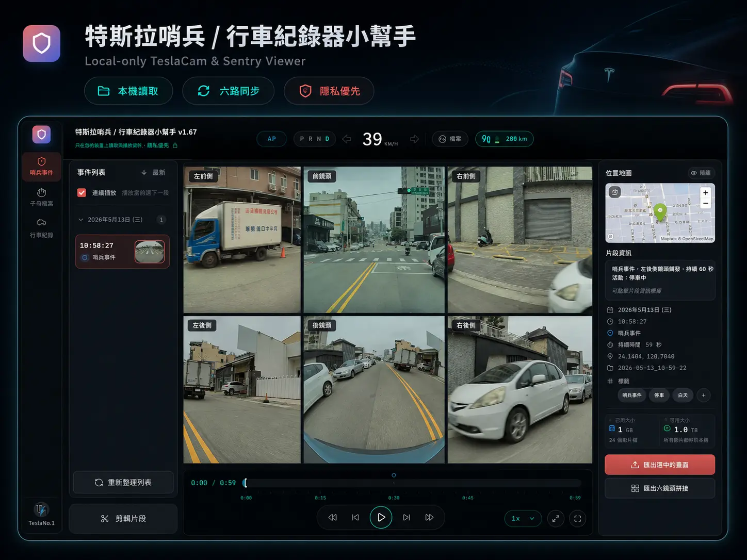Zoom out on the map
Image resolution: width=747 pixels, height=560 pixels.
coord(705,203)
